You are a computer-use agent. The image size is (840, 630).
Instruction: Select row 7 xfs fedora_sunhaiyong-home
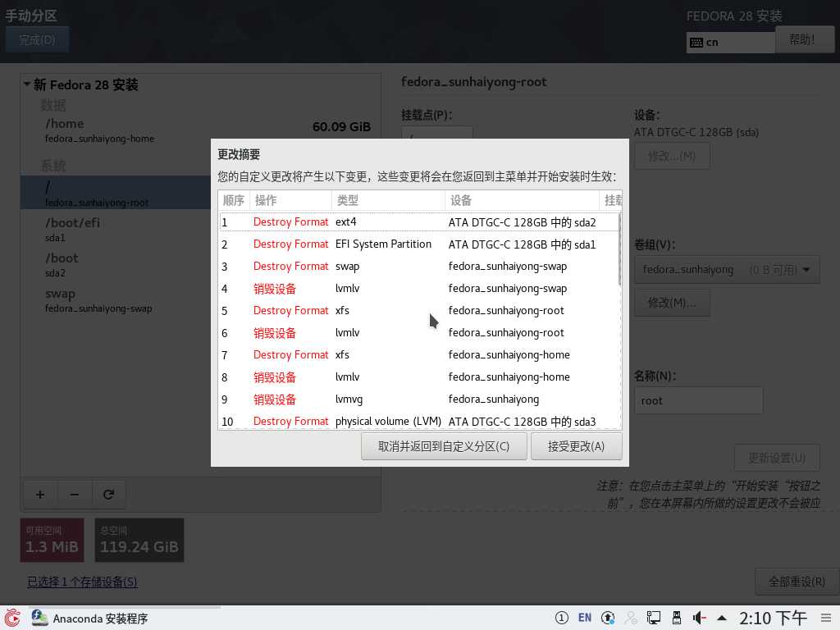419,354
